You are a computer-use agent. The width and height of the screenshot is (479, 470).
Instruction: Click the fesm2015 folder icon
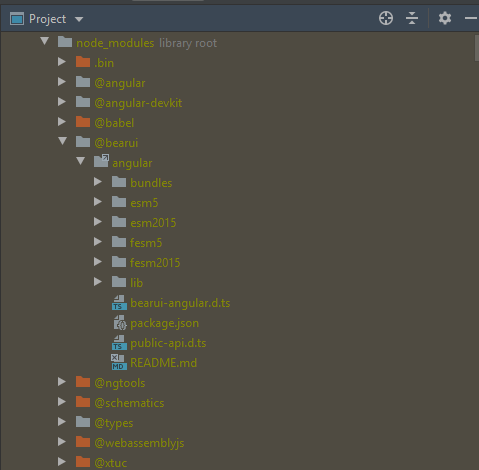point(119,262)
